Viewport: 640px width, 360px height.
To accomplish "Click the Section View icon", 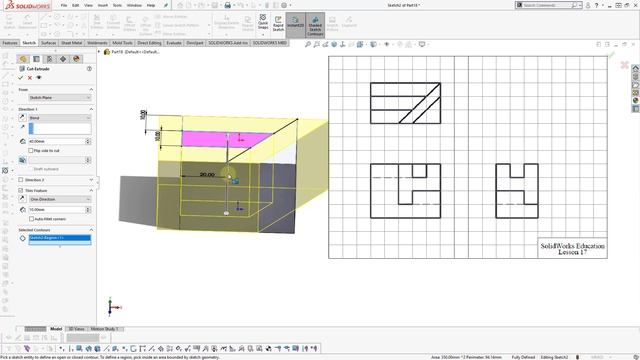I will [x=334, y=44].
